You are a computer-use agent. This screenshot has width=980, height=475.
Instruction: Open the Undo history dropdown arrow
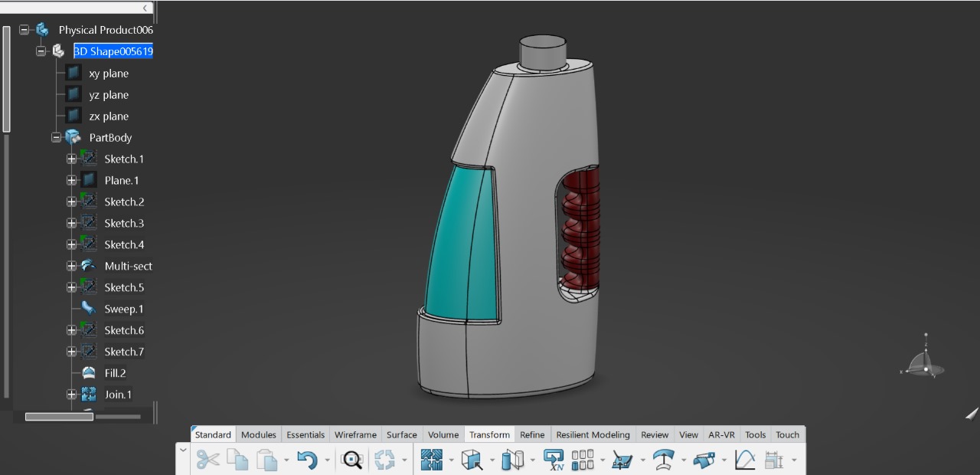coord(327,460)
